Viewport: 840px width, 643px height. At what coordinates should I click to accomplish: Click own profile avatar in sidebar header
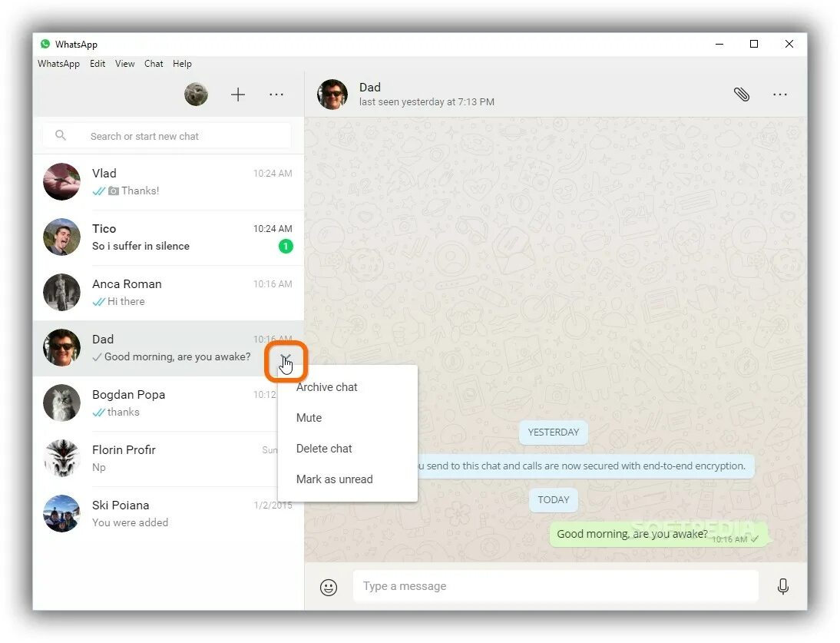(196, 94)
